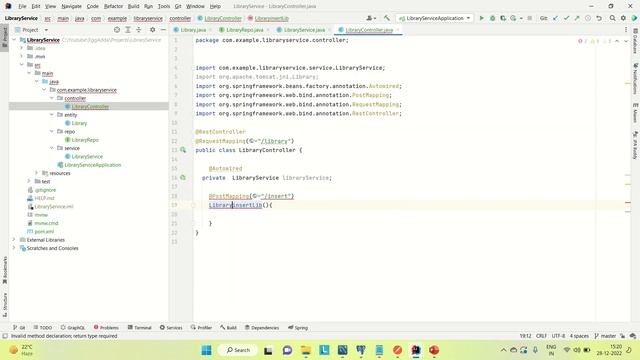Open the Windows Start menu
Image resolution: width=640 pixels, height=360 pixels.
pyautogui.click(x=207, y=350)
